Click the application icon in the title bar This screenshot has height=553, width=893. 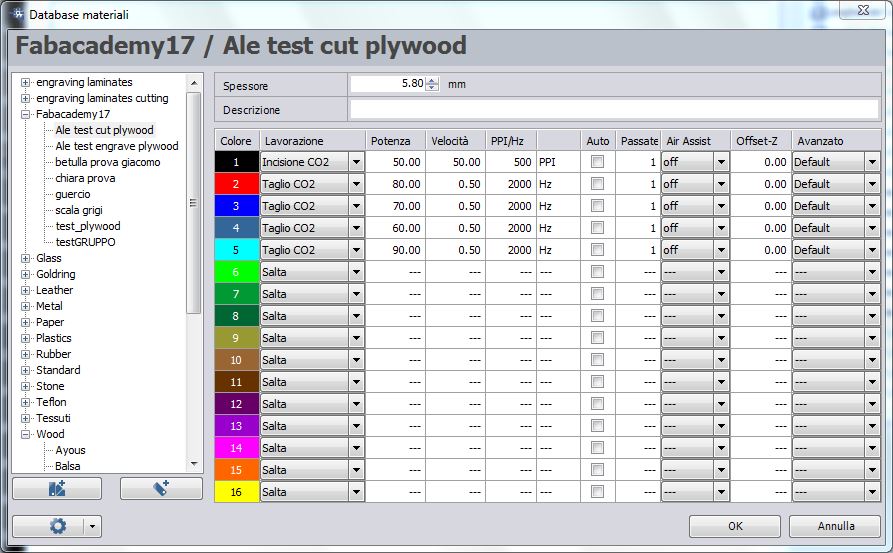pos(17,14)
